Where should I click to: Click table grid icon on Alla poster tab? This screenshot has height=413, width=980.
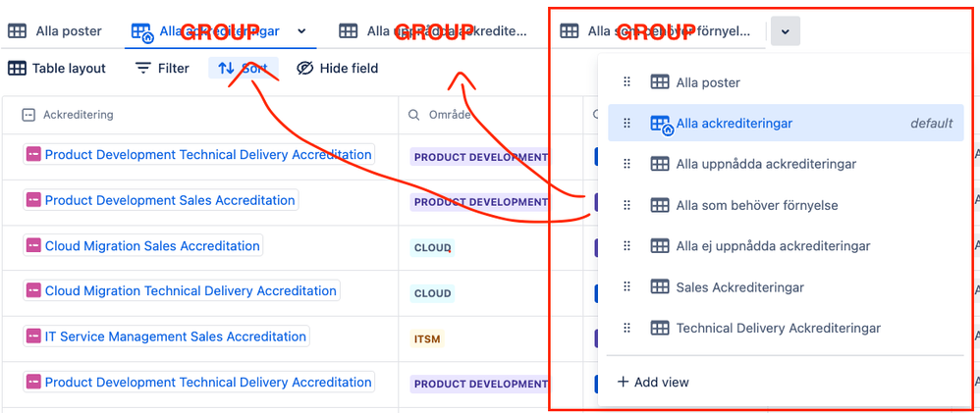coord(17,30)
